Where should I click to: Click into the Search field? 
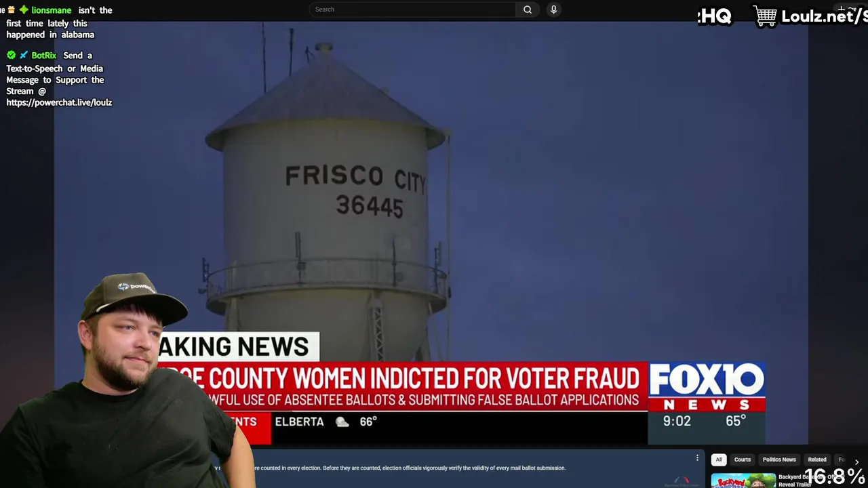tap(412, 9)
